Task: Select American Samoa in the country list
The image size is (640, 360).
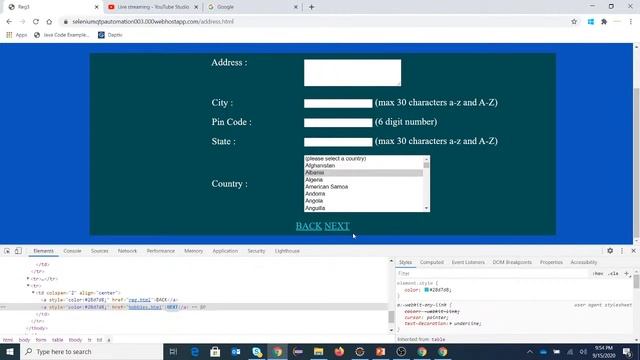Action: coord(364,187)
